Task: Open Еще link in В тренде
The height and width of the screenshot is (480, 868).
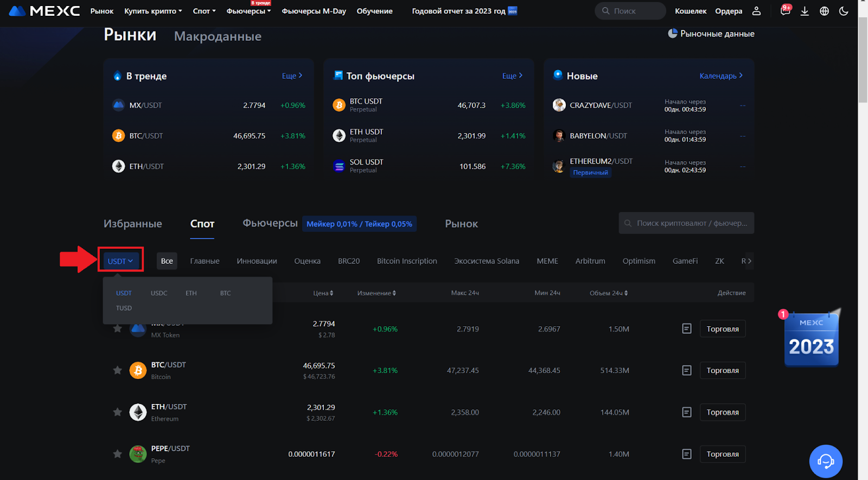Action: click(x=292, y=76)
